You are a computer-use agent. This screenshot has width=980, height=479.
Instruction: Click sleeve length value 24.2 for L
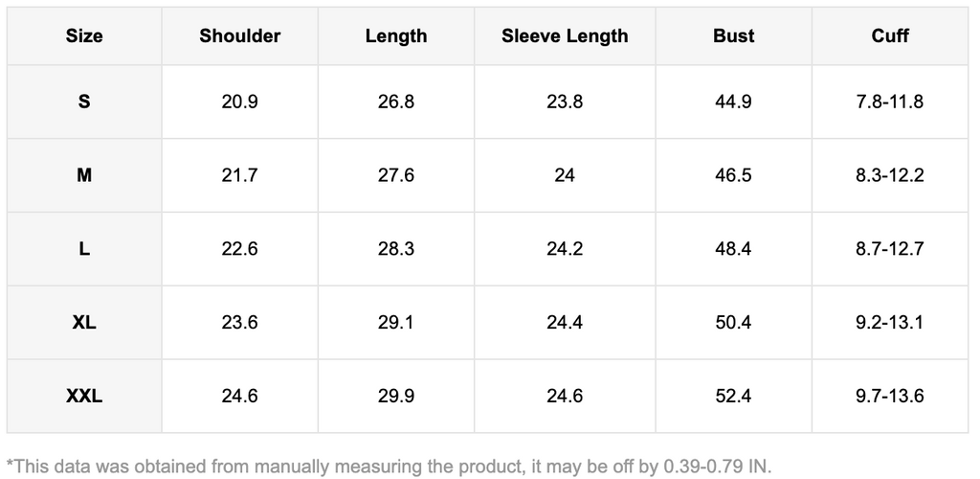pos(565,249)
